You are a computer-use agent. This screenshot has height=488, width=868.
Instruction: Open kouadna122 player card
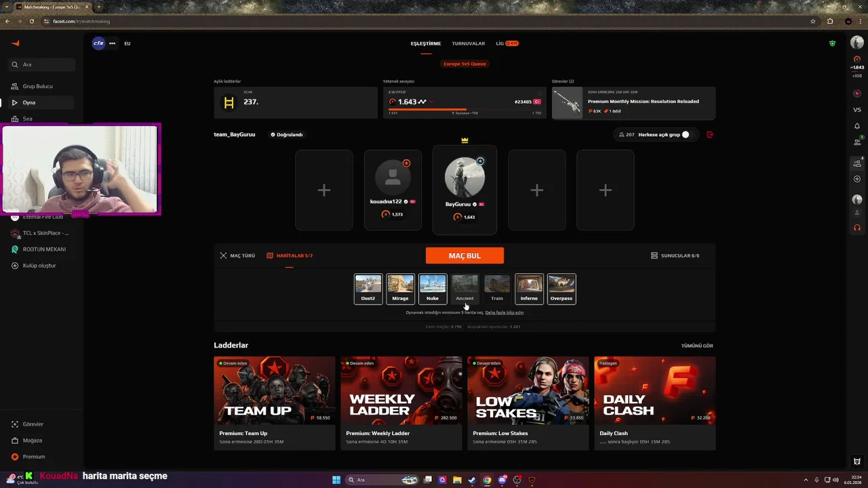click(393, 190)
